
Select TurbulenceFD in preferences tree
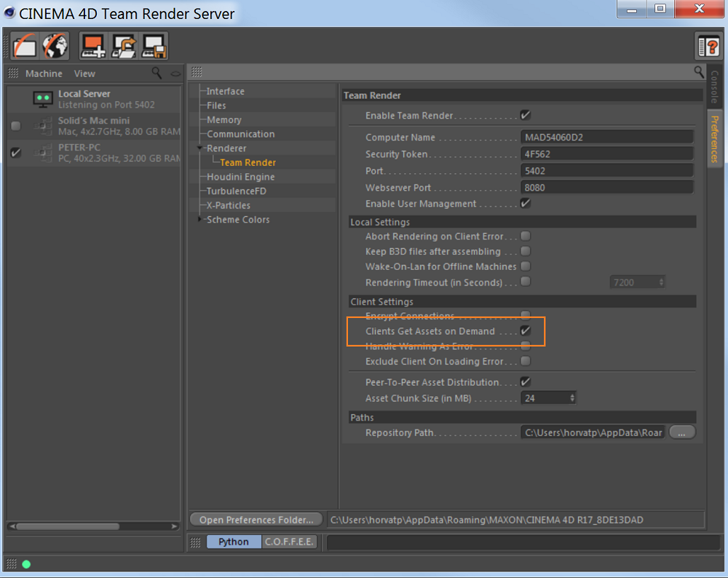click(x=237, y=191)
